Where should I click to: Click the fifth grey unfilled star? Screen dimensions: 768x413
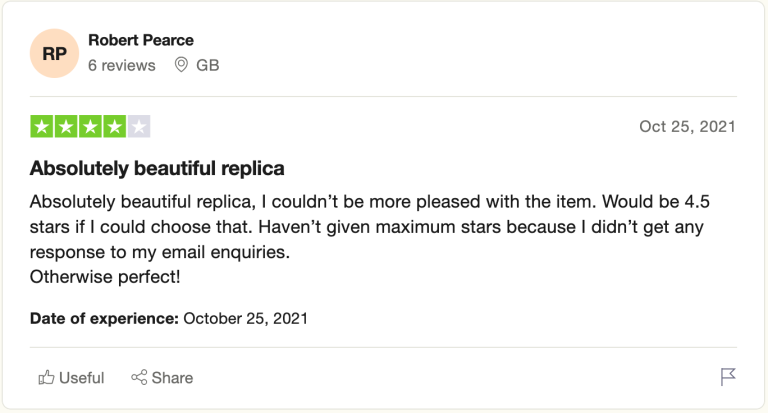[x=139, y=127]
